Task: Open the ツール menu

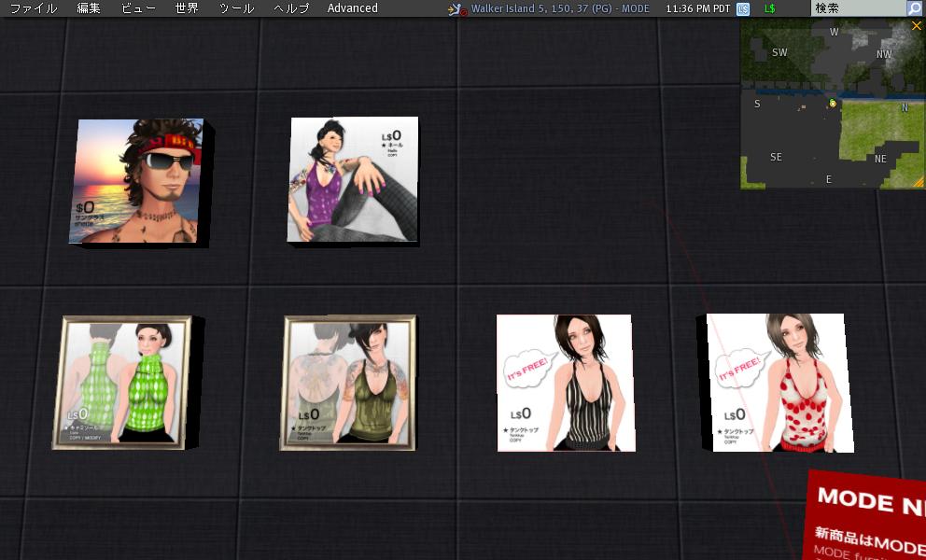Action: click(236, 8)
